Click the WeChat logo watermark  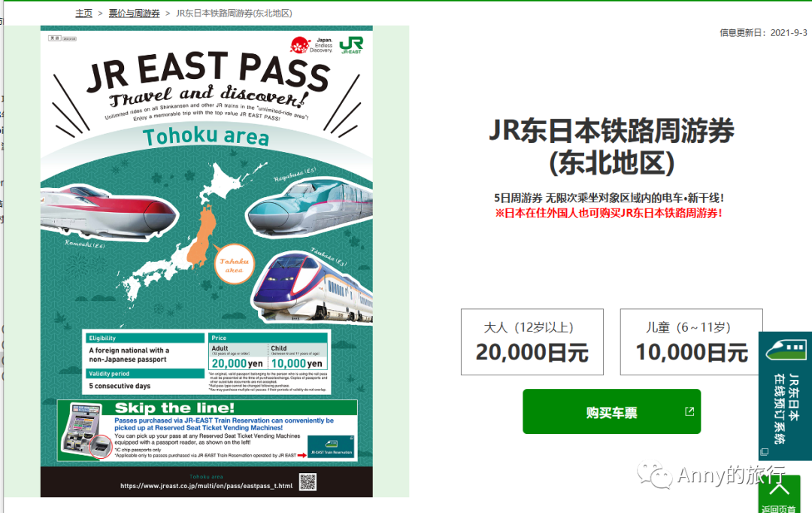coord(655,475)
